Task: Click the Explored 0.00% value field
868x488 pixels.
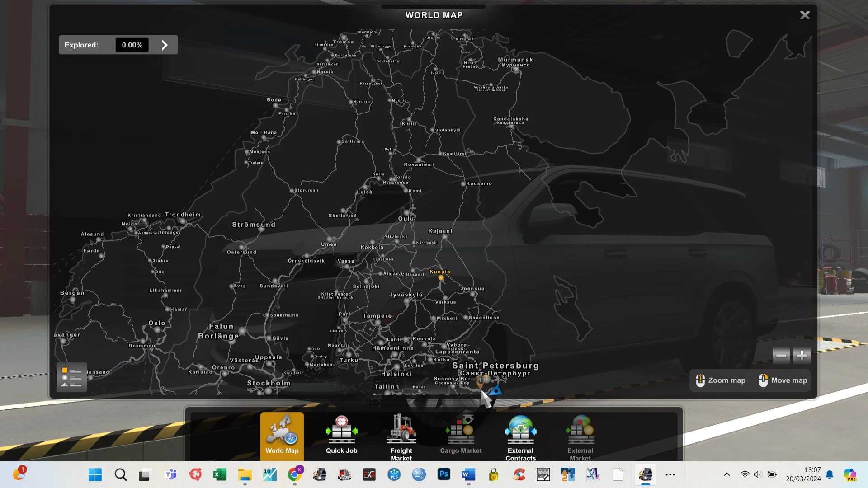Action: pyautogui.click(x=132, y=45)
